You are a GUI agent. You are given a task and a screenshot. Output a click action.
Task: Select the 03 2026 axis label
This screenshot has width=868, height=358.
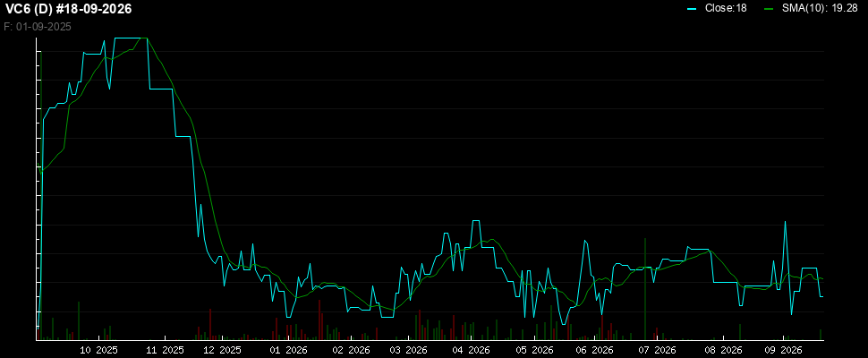[409, 350]
